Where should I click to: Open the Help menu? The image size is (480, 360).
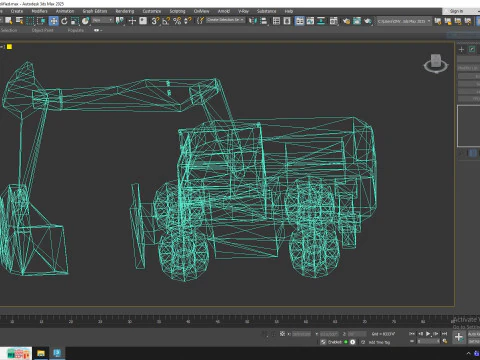click(289, 11)
